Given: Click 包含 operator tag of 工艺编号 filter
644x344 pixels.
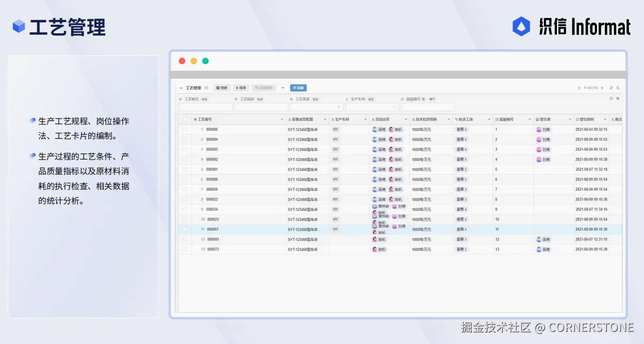Looking at the screenshot, I should [x=204, y=99].
